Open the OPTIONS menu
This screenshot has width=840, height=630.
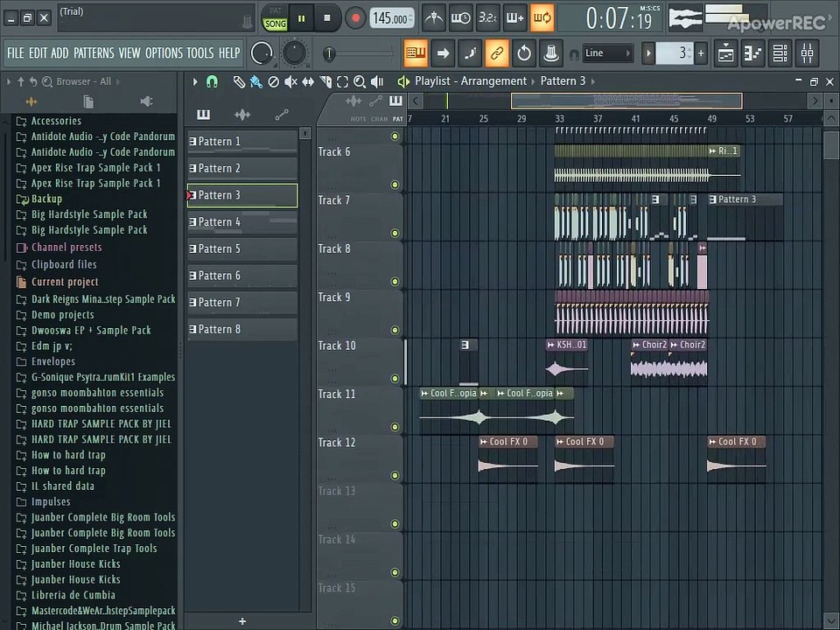pyautogui.click(x=164, y=53)
